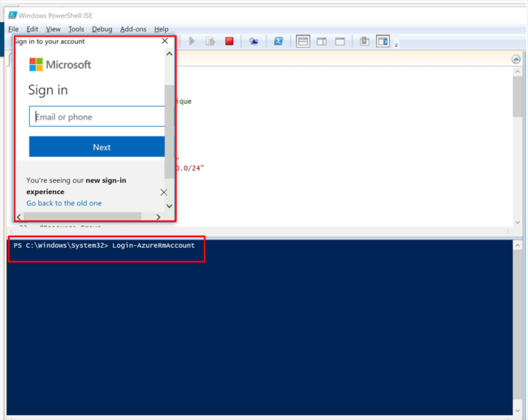The width and height of the screenshot is (528, 420).
Task: Click the Login-AzureRmAccount command text
Action: pos(154,245)
